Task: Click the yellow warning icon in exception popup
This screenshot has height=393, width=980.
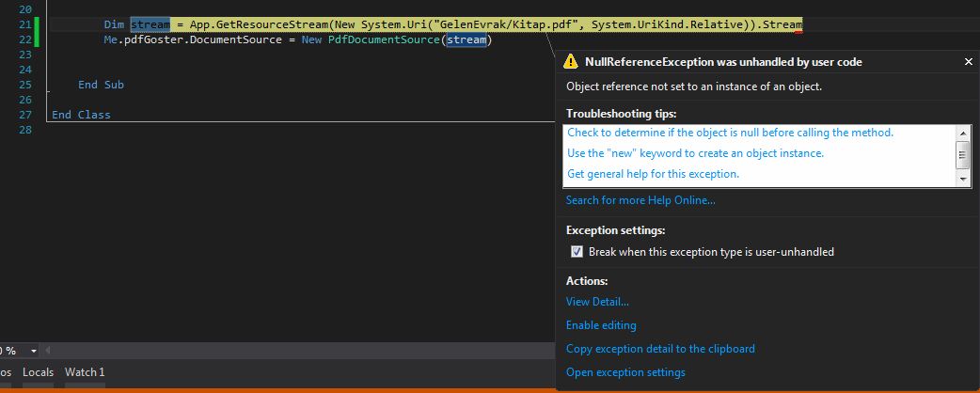Action: tap(571, 61)
